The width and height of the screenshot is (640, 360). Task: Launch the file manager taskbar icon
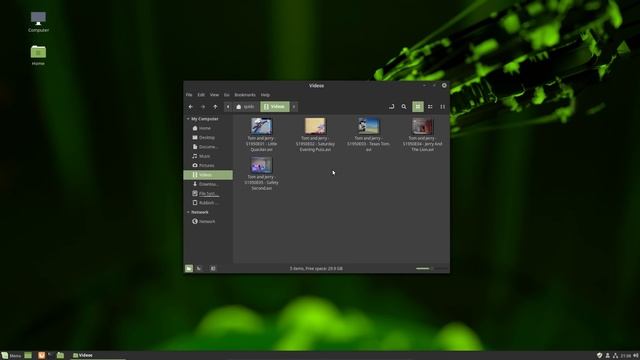click(60, 356)
